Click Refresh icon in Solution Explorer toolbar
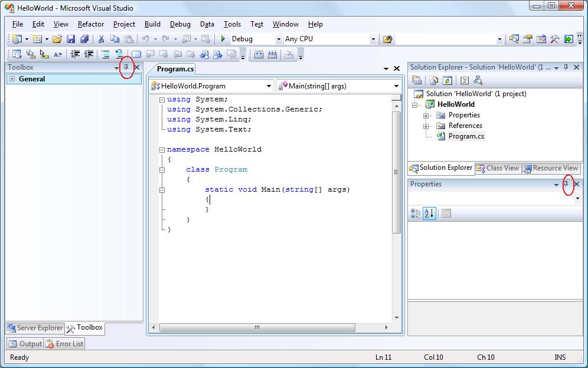 coord(447,81)
